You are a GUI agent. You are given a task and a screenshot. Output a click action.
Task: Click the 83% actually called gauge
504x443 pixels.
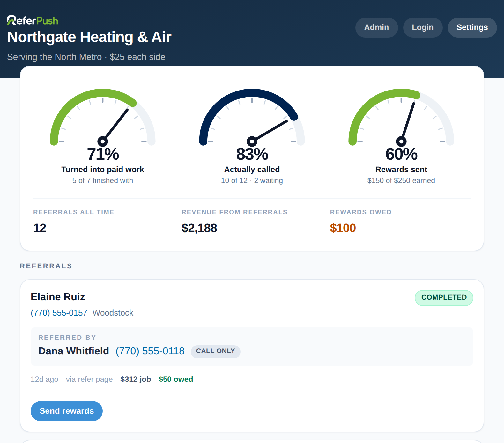point(252,117)
